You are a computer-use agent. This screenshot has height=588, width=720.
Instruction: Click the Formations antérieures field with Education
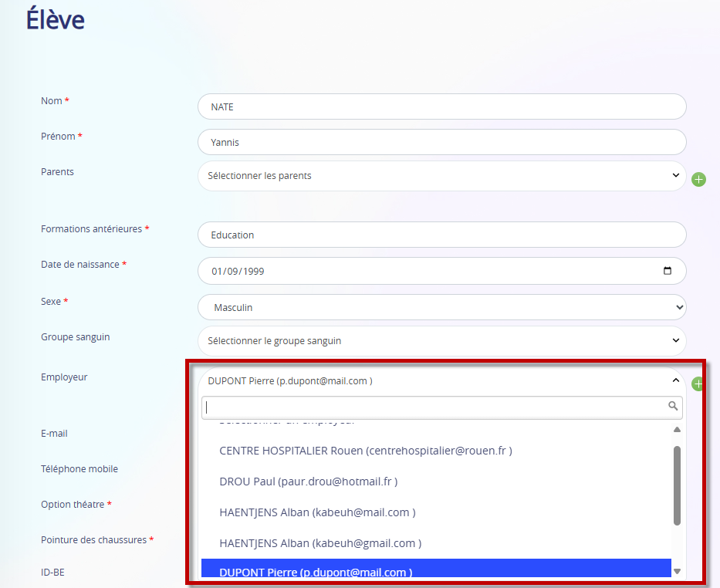coord(441,235)
